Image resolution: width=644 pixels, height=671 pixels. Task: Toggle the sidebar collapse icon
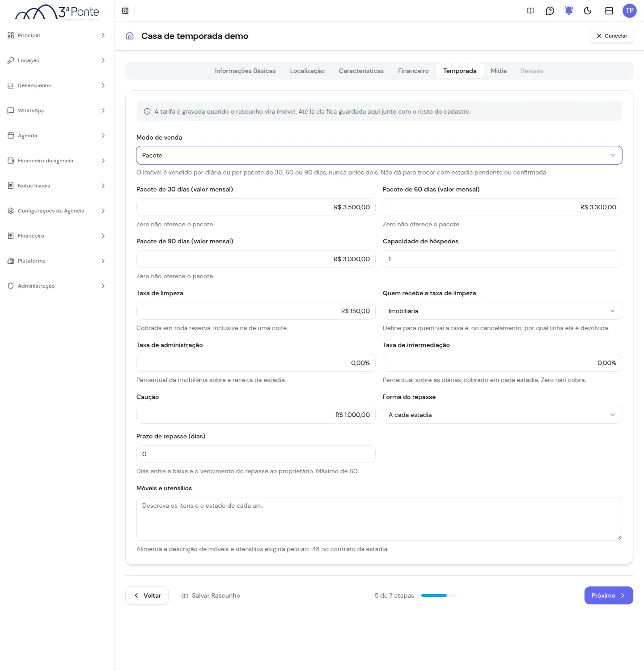pyautogui.click(x=125, y=11)
